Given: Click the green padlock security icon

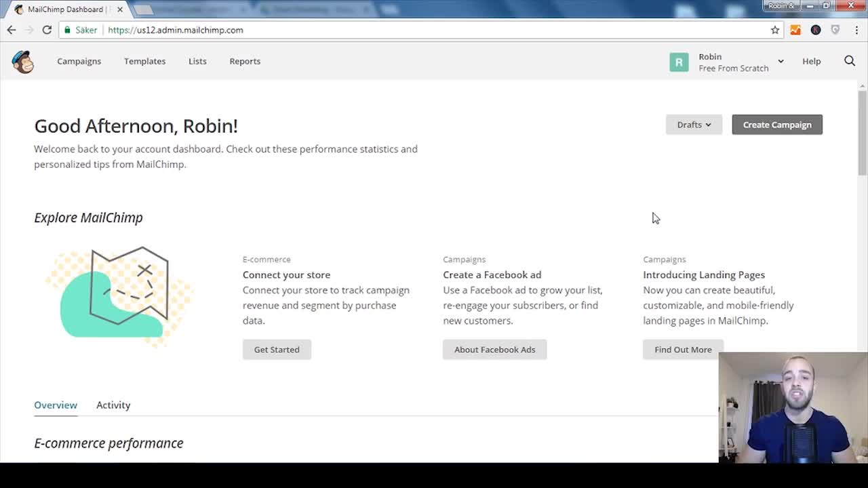Looking at the screenshot, I should [66, 30].
